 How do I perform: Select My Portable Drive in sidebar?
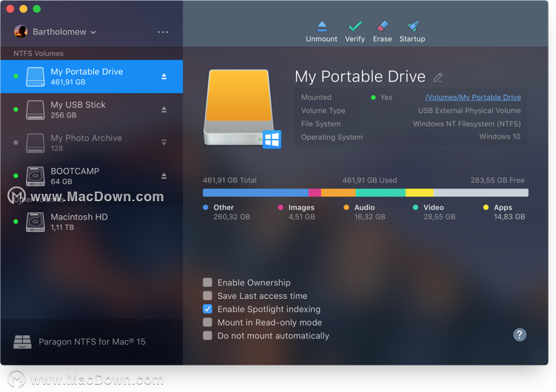pyautogui.click(x=92, y=76)
